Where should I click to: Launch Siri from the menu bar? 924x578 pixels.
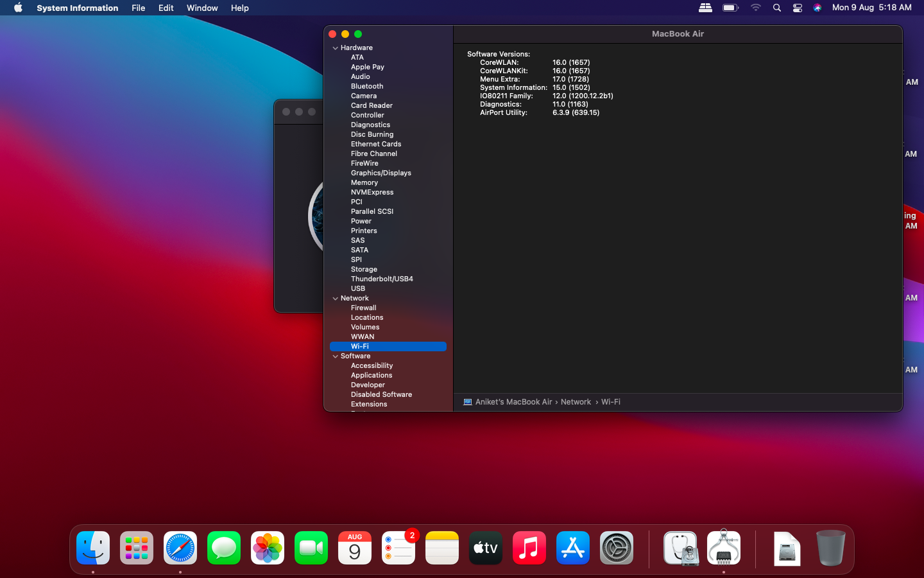[x=817, y=8]
